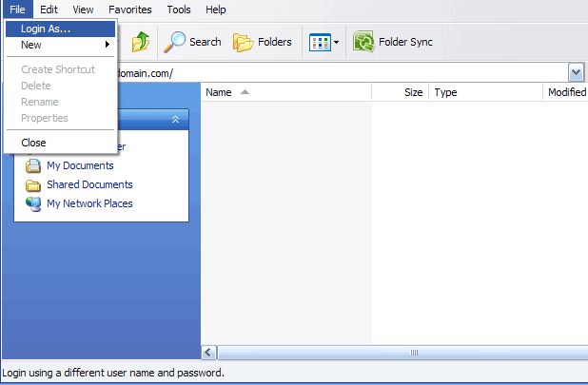
Task: Open the Tools menu
Action: point(178,10)
